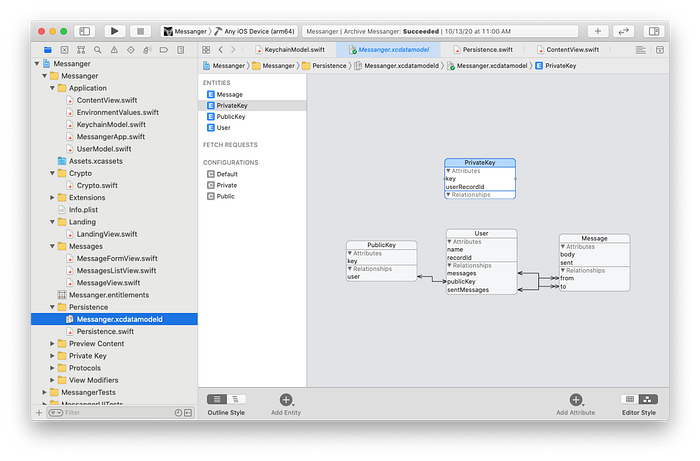700x461 pixels.
Task: Go forward in editor history
Action: tap(233, 50)
